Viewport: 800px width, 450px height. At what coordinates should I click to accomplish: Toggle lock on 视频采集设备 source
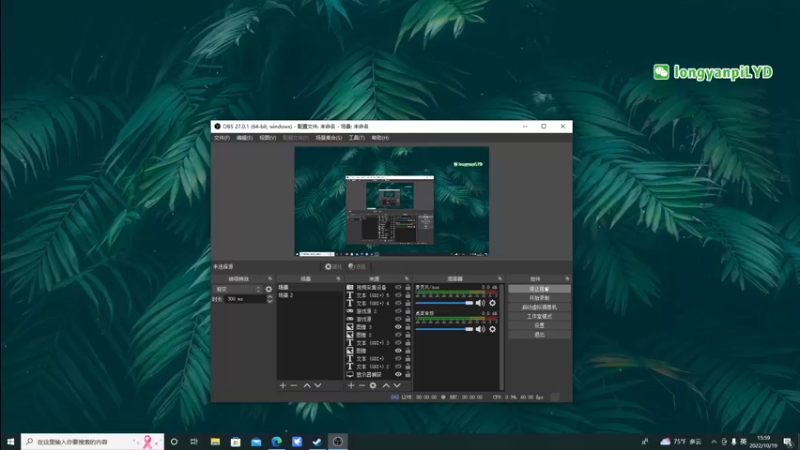point(408,287)
